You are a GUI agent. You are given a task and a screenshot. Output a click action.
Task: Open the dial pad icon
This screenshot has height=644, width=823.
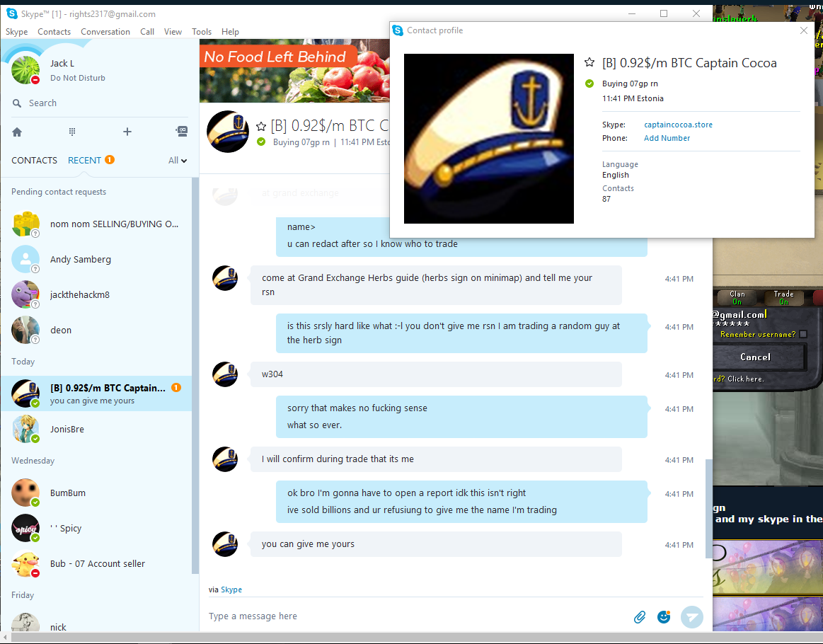pyautogui.click(x=72, y=132)
